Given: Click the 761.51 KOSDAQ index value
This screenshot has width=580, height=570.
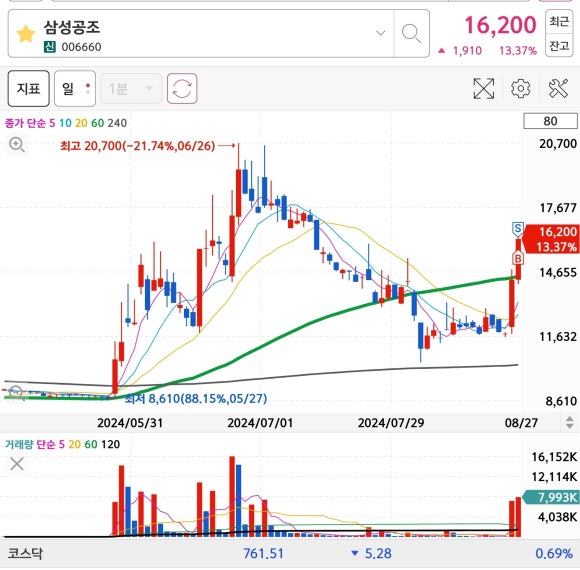Looking at the screenshot, I should pos(263,554).
